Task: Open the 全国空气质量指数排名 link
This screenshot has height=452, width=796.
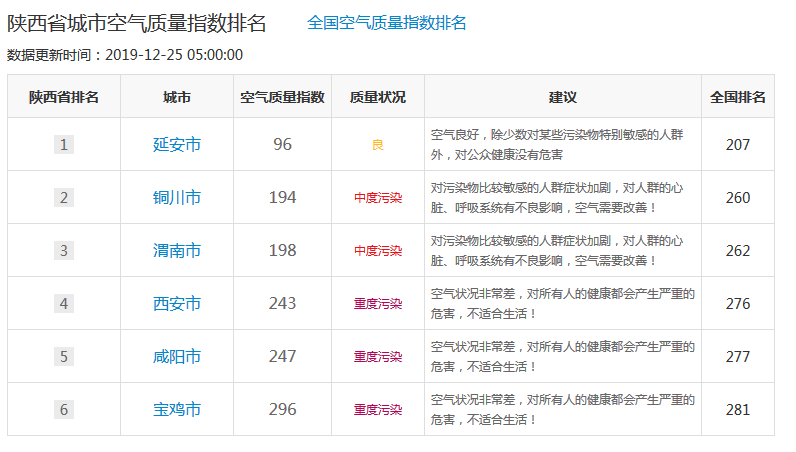Action: (387, 23)
